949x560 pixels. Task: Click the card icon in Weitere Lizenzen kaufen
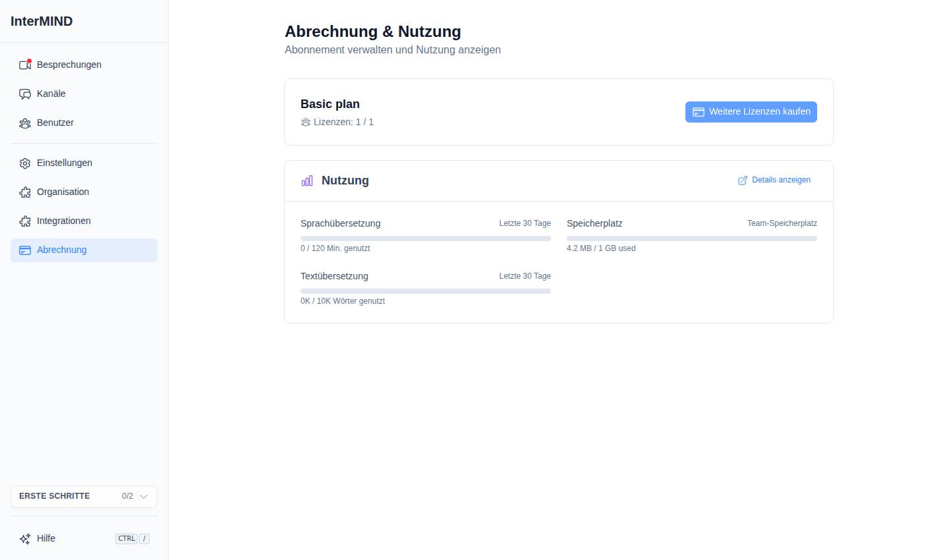(699, 112)
